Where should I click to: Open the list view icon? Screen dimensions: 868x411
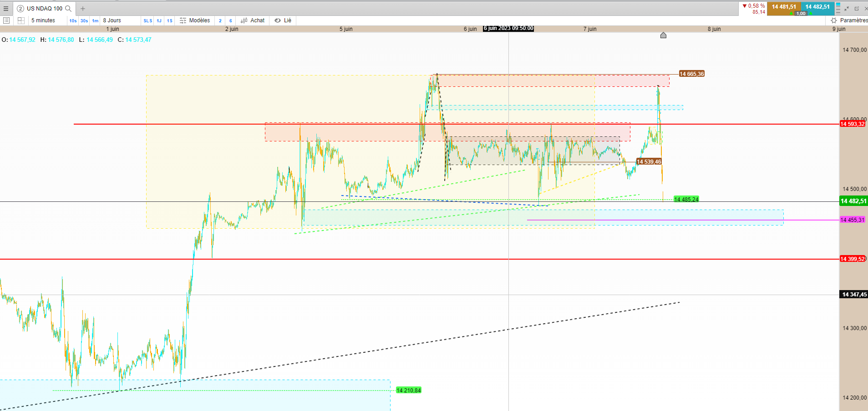point(6,20)
